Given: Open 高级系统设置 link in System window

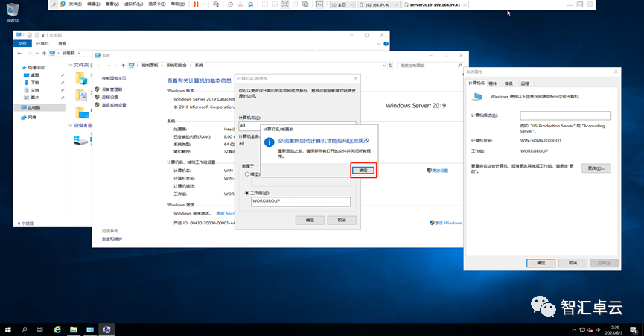Looking at the screenshot, I should (114, 105).
